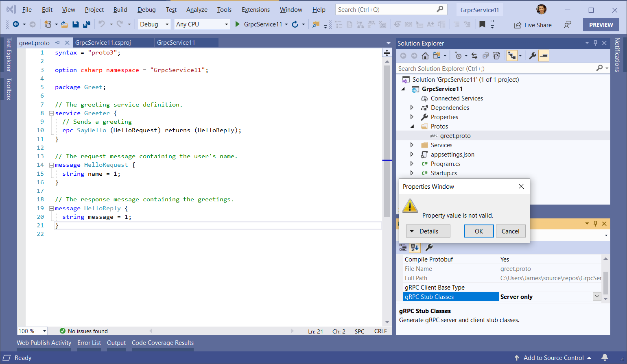Viewport: 627px width, 364px height.
Task: Click the Alphabetical sort icon in Properties panel
Action: coord(415,247)
